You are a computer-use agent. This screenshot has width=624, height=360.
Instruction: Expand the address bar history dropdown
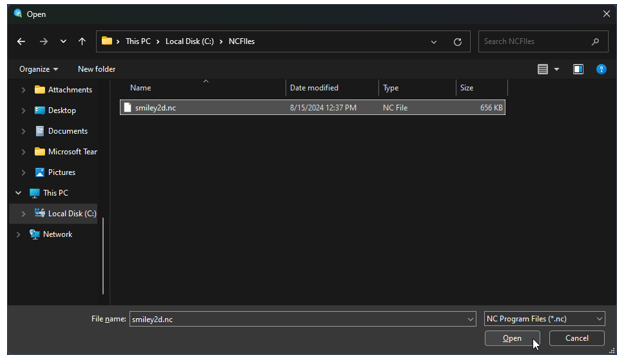434,42
